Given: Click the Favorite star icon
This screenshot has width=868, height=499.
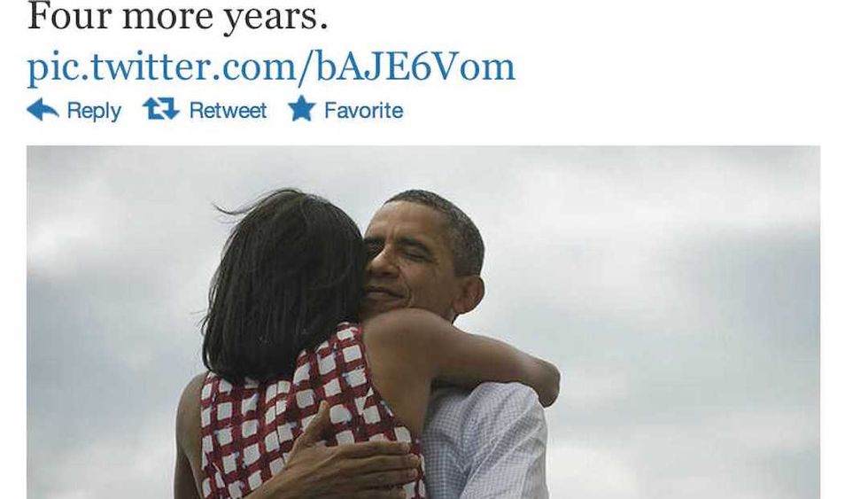Looking at the screenshot, I should (x=302, y=108).
